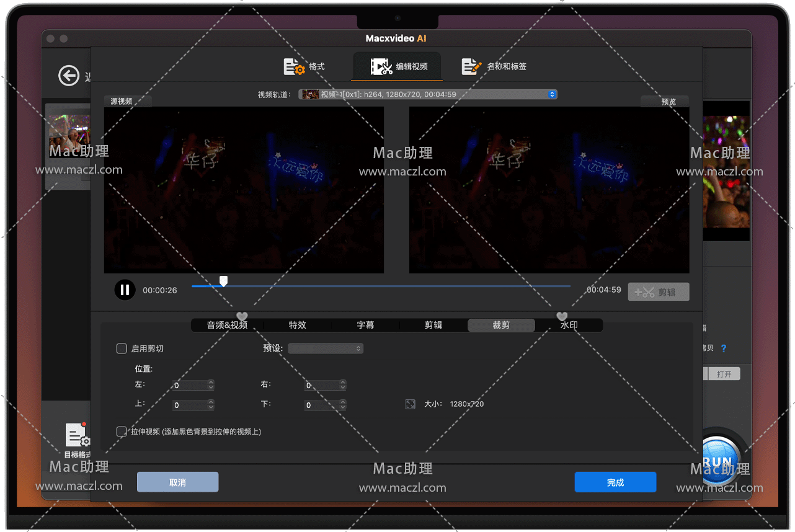Click the back arrow circle icon
Image resolution: width=795 pixels, height=532 pixels.
click(69, 76)
